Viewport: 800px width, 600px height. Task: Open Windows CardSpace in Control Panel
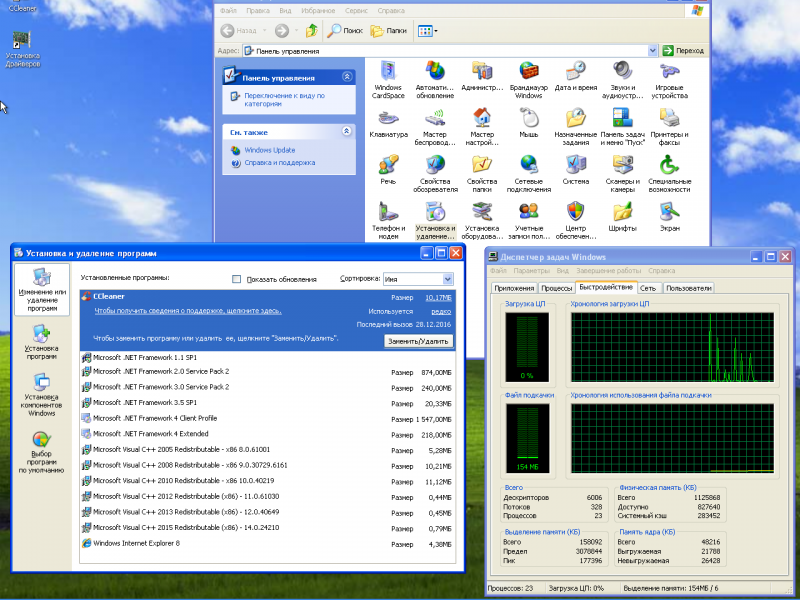pyautogui.click(x=388, y=80)
